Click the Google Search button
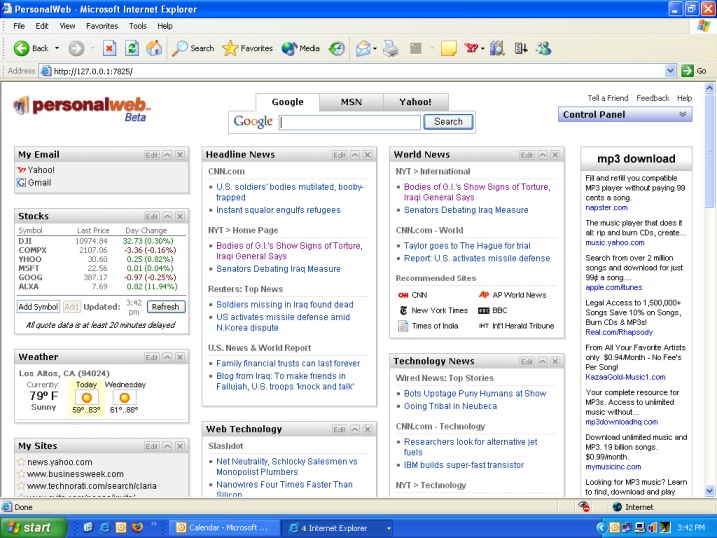Image resolution: width=717 pixels, height=538 pixels. (448, 122)
